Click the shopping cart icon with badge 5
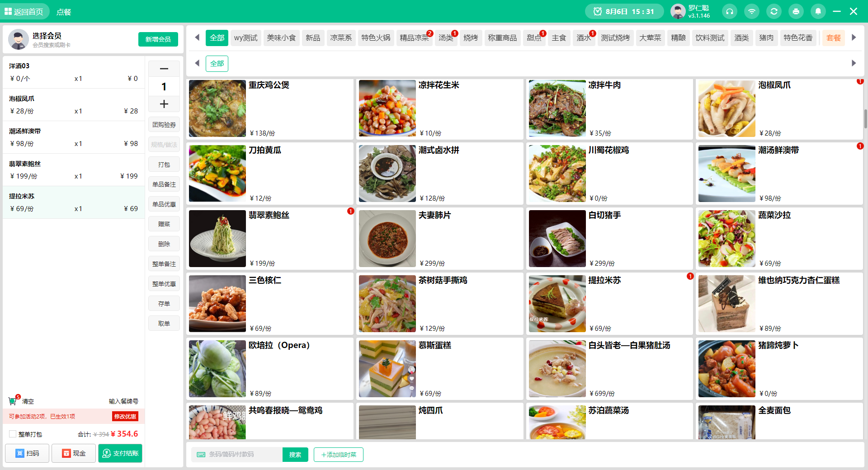Screen dimensions: 868x470 (x=13, y=401)
